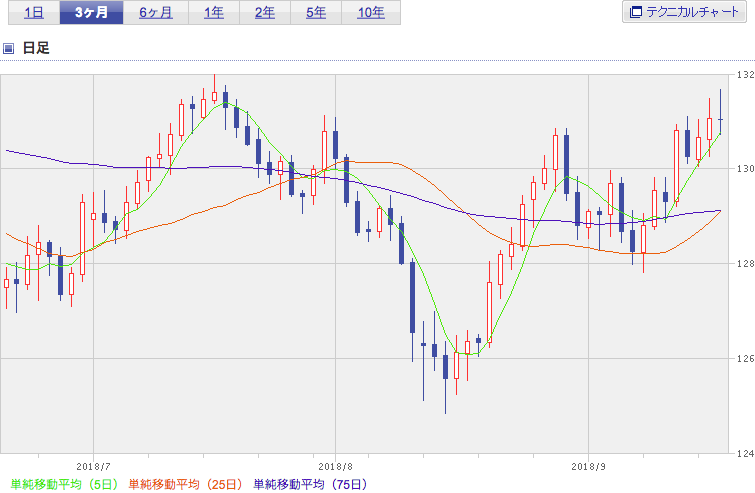The width and height of the screenshot is (755, 493).
Task: Click the 2018/9 date axis label
Action: pyautogui.click(x=588, y=467)
